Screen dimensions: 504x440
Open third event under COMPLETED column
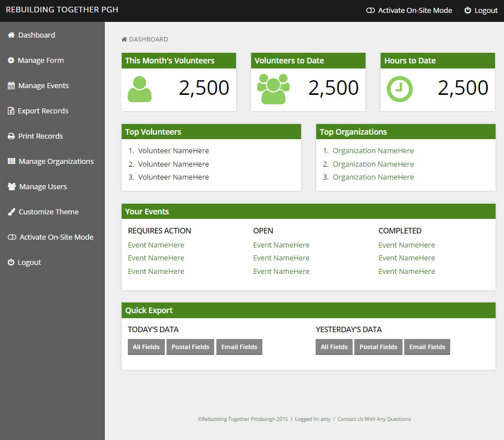[406, 271]
